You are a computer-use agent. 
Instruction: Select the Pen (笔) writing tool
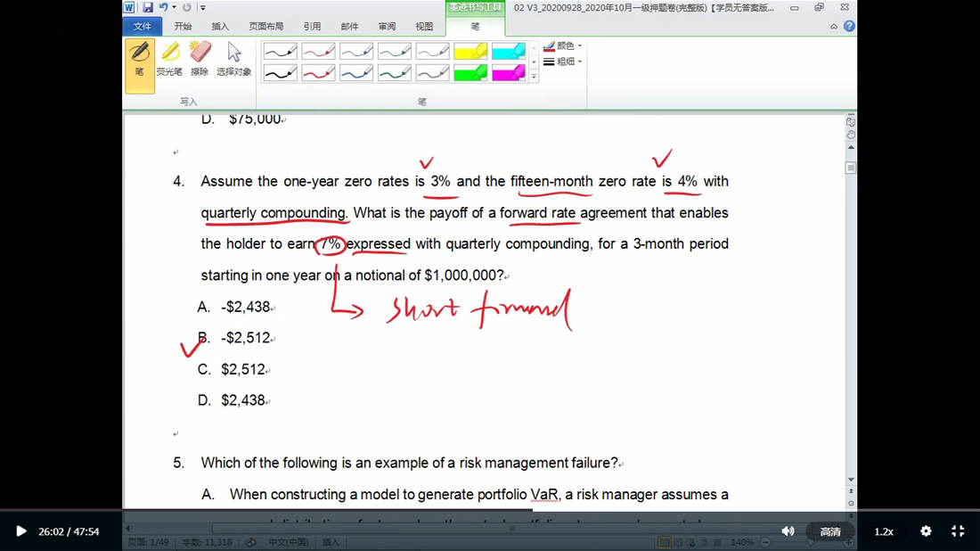tap(139, 66)
